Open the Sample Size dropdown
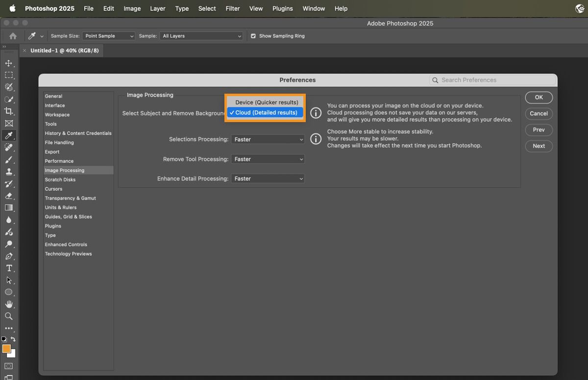The image size is (588, 380). click(108, 36)
